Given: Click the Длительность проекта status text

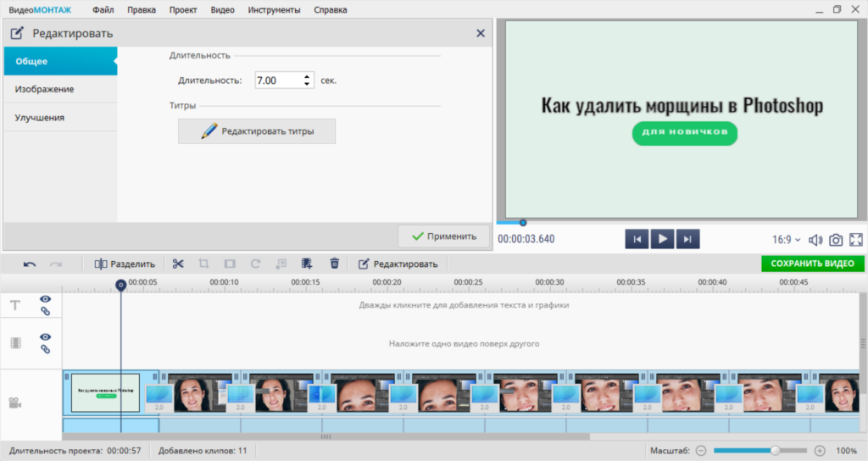Looking at the screenshot, I should point(75,451).
